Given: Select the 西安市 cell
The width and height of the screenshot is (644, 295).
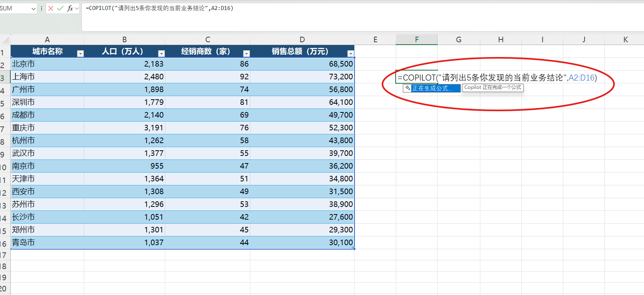Looking at the screenshot, I should 47,191.
